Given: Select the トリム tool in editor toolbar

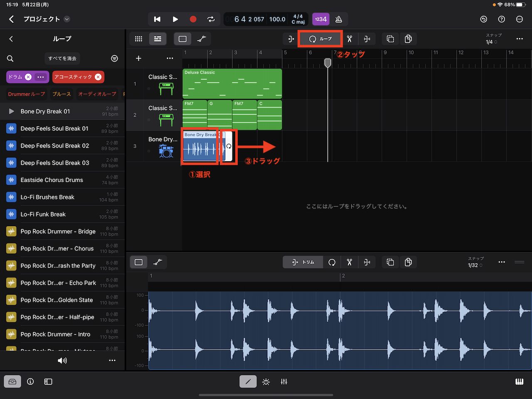Looking at the screenshot, I should tap(303, 262).
